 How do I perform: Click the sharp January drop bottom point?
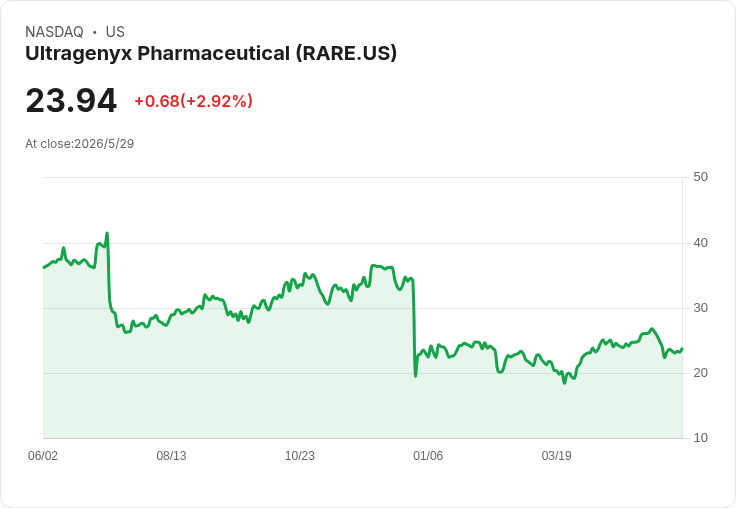pyautogui.click(x=415, y=376)
